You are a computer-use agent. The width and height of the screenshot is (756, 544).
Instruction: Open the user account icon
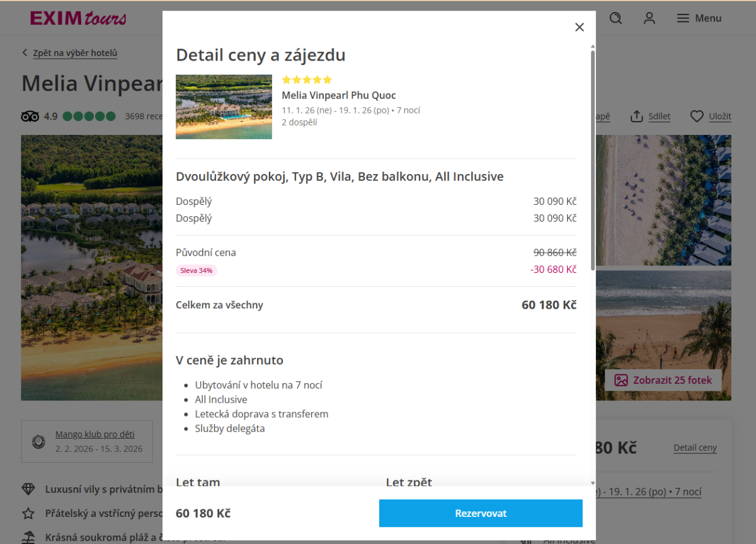click(650, 18)
